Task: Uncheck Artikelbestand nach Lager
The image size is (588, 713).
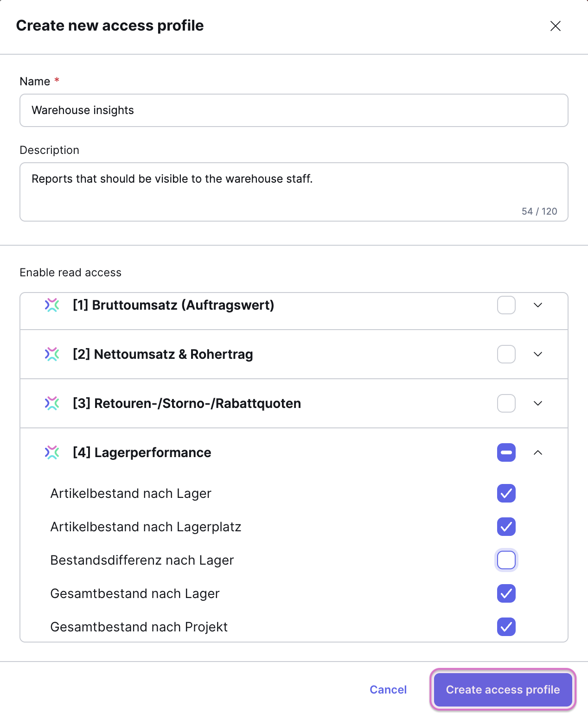Action: [x=506, y=493]
